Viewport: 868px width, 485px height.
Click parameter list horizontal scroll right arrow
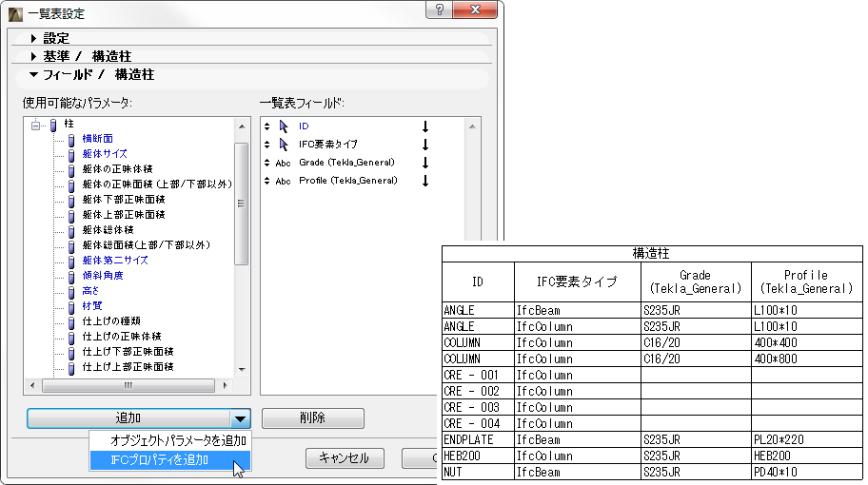225,385
